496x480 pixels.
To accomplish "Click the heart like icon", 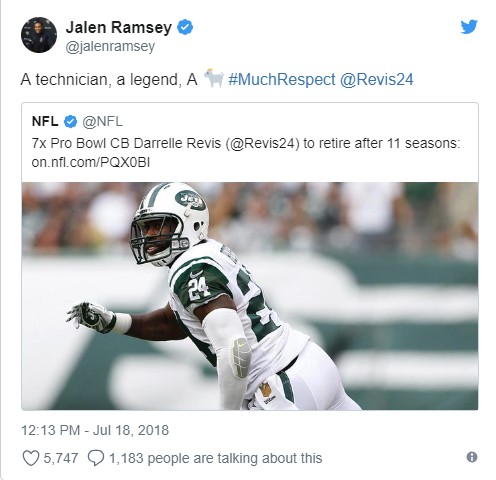I will pos(31,458).
